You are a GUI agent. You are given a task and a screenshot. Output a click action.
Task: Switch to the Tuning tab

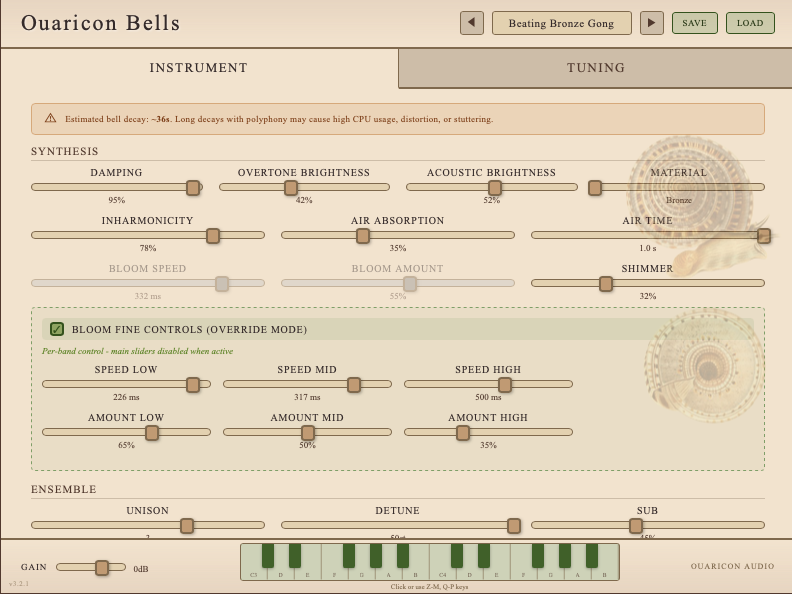[595, 68]
